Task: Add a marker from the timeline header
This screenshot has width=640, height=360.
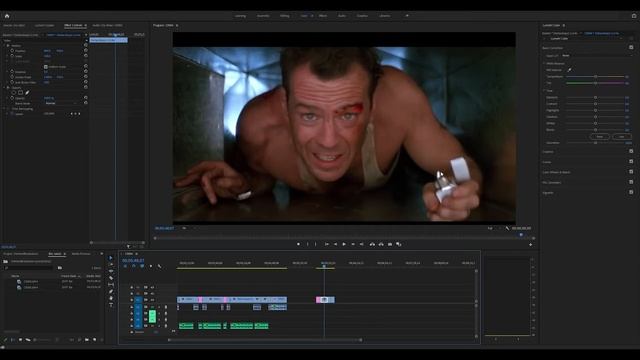Action: pyautogui.click(x=151, y=266)
